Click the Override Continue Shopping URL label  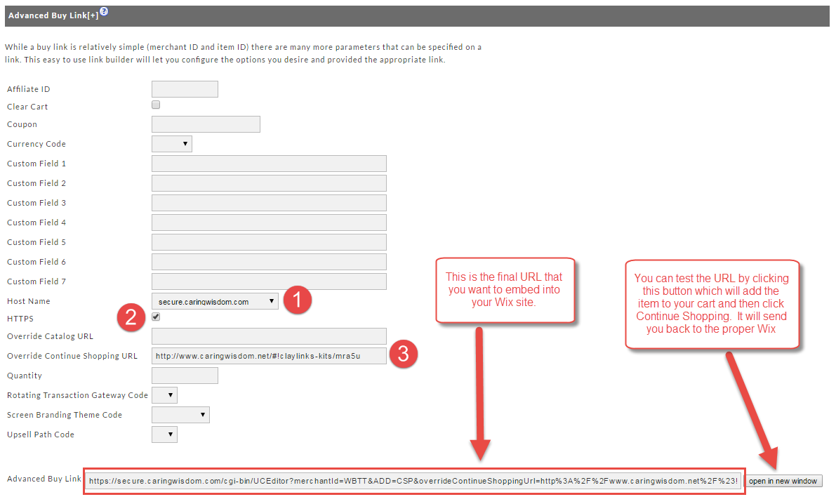72,357
